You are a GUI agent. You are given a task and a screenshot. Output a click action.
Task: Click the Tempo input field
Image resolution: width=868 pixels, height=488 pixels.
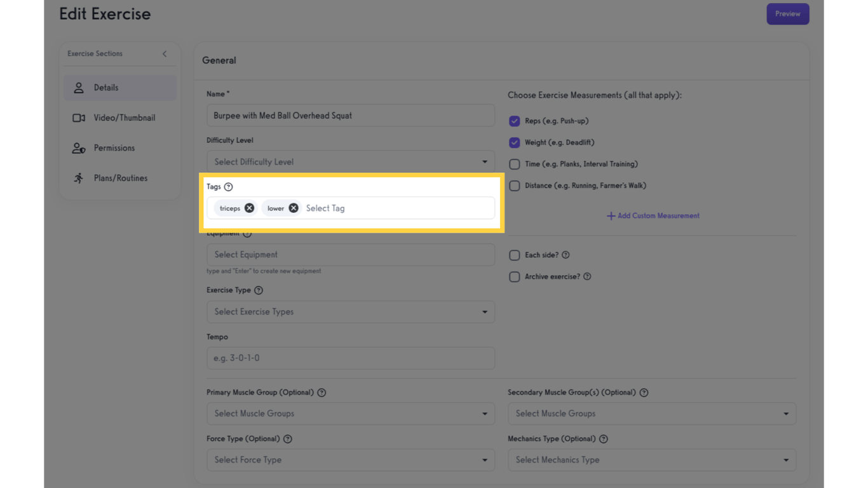coord(351,358)
